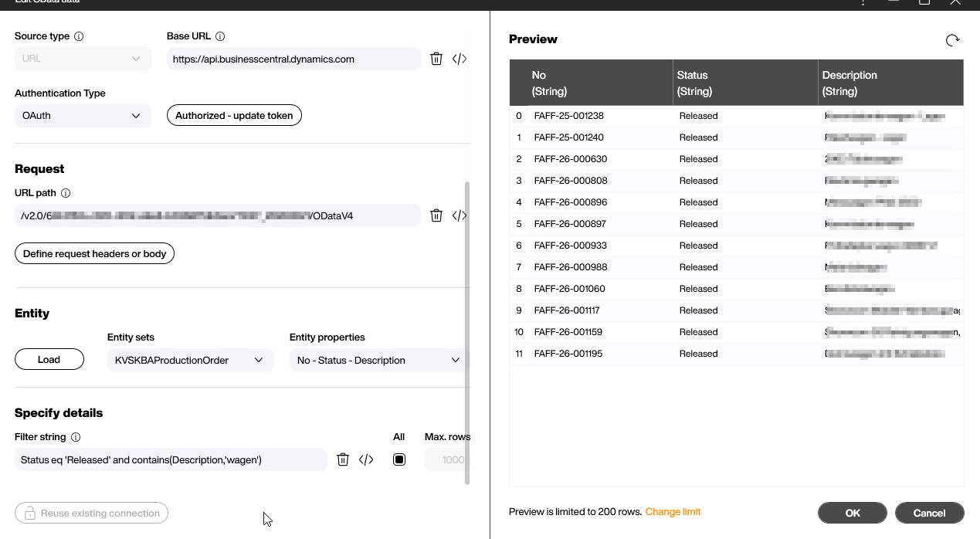This screenshot has height=539, width=980.
Task: Refresh the preview with the reload icon
Action: coord(953,40)
